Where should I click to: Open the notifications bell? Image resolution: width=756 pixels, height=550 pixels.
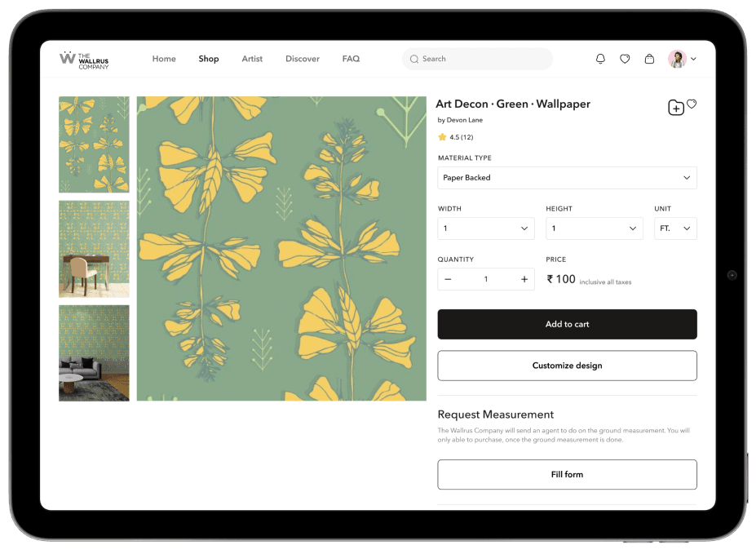[600, 59]
